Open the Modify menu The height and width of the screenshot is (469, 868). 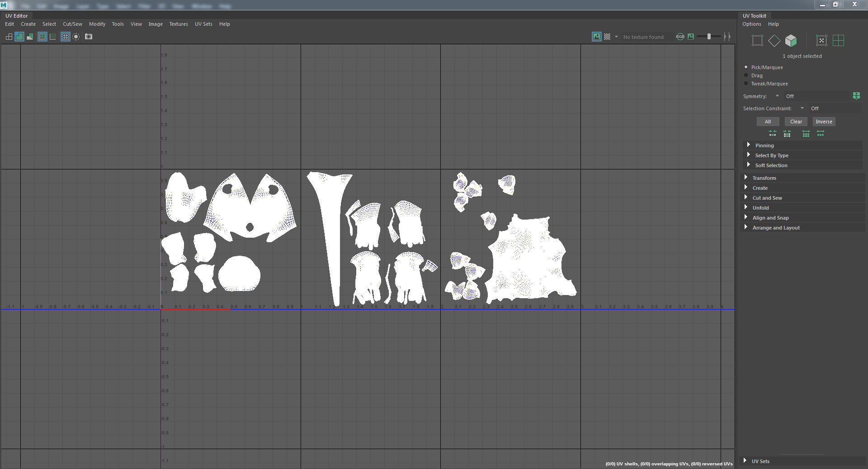pos(97,24)
